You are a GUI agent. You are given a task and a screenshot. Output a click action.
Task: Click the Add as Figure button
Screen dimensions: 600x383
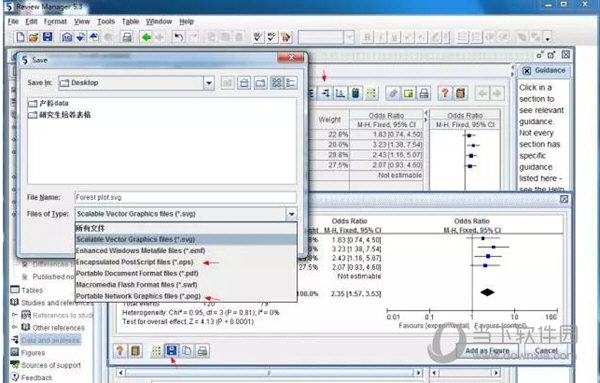[487, 350]
